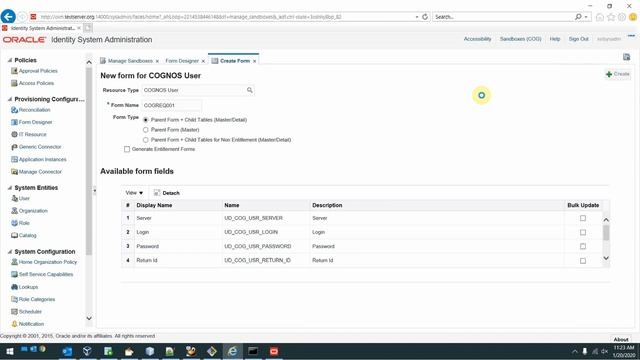Open Role under System Entities
Screen dimensions: 640x360
click(24, 223)
